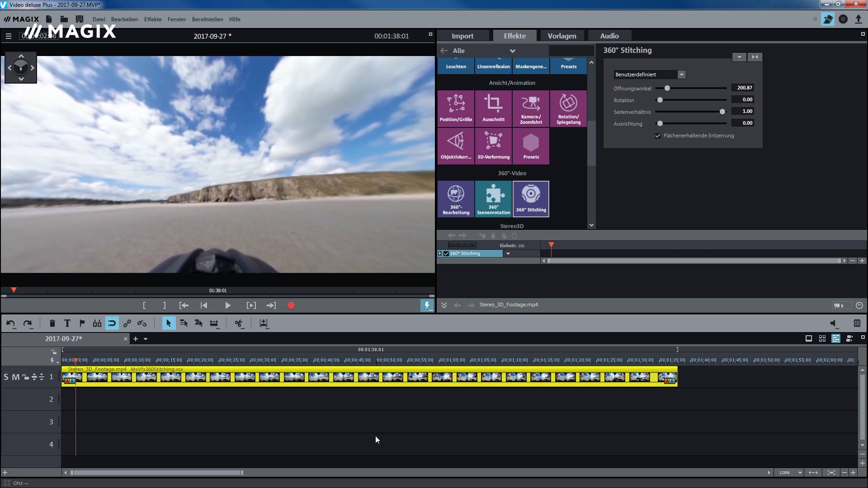
Task: Open the effect panel options dropdown arrow
Action: click(x=739, y=57)
